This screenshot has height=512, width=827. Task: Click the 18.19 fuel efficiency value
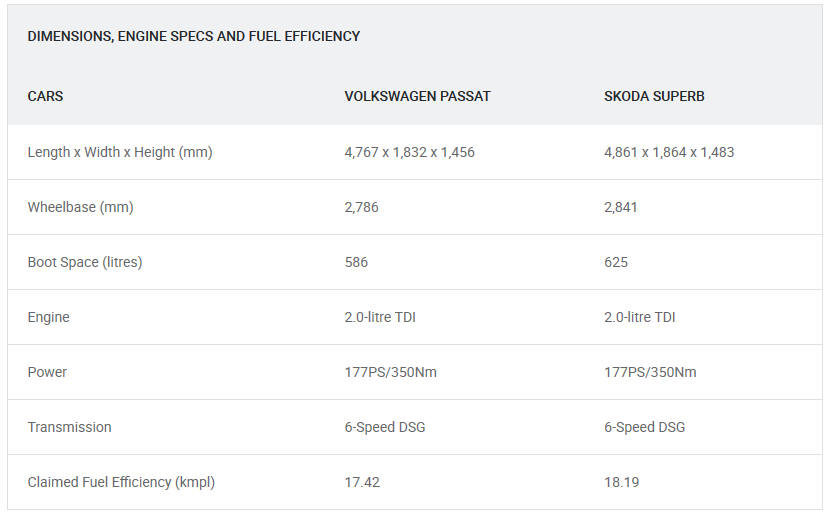point(621,482)
